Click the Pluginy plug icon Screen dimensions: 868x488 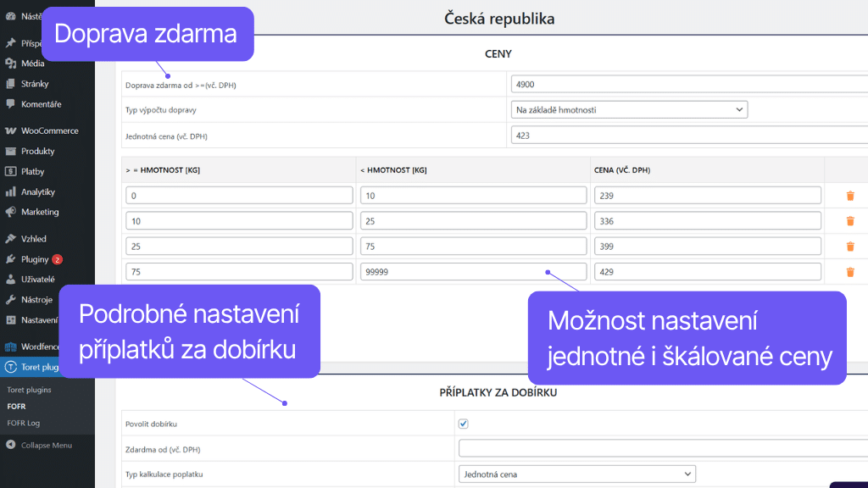[x=12, y=259]
